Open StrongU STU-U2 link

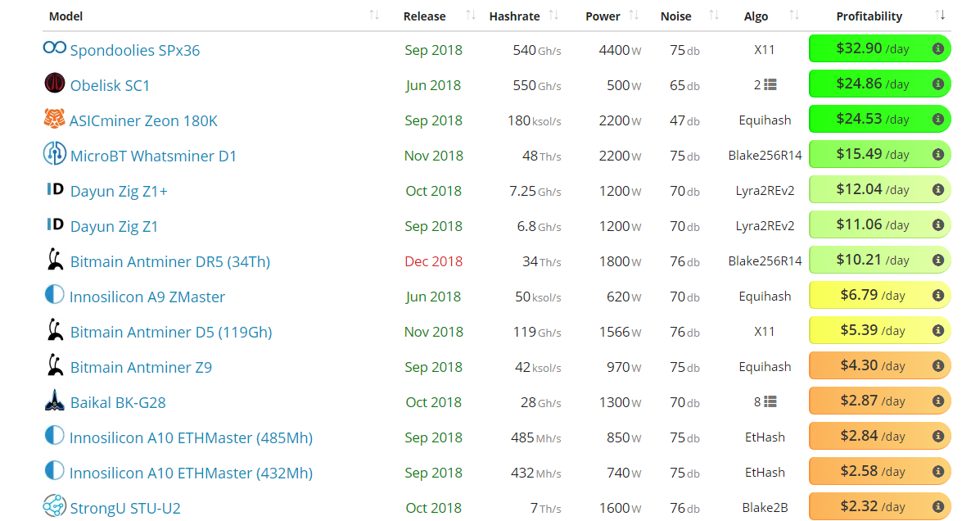point(125,508)
